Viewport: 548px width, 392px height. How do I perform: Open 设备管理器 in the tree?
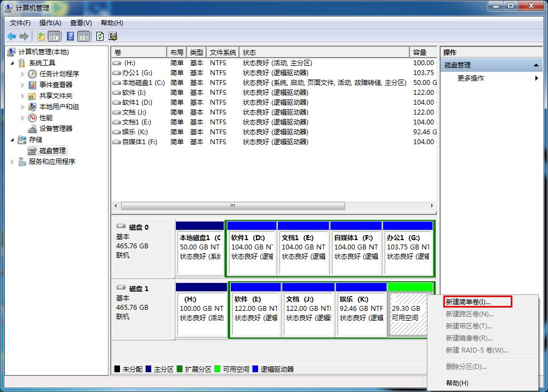(x=55, y=128)
